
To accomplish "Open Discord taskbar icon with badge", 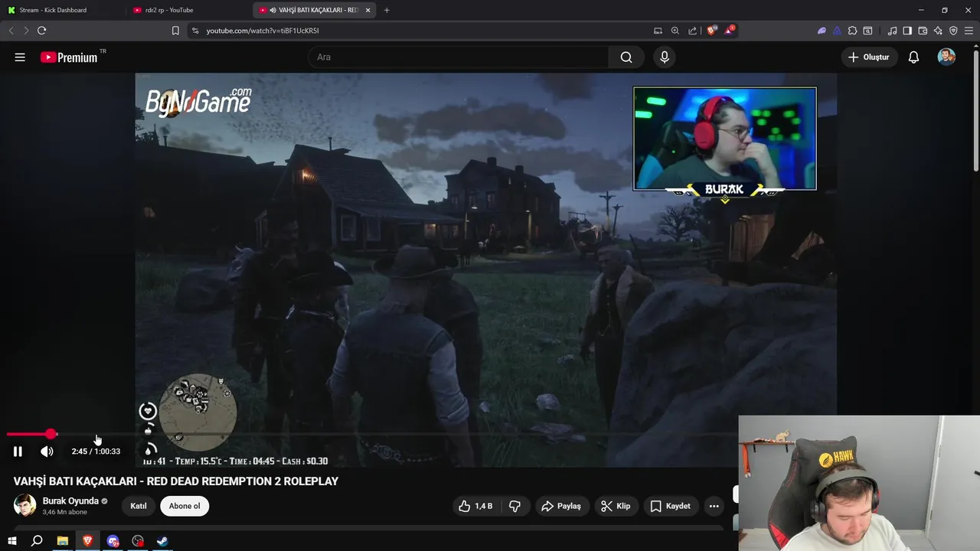I will tap(113, 541).
